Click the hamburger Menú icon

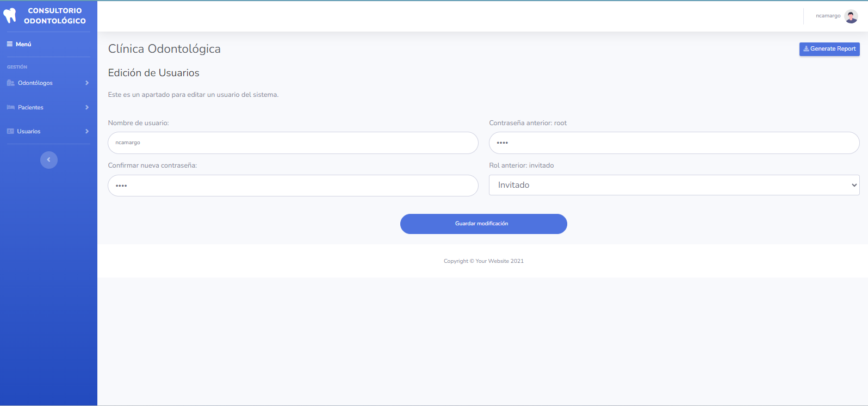coord(10,44)
